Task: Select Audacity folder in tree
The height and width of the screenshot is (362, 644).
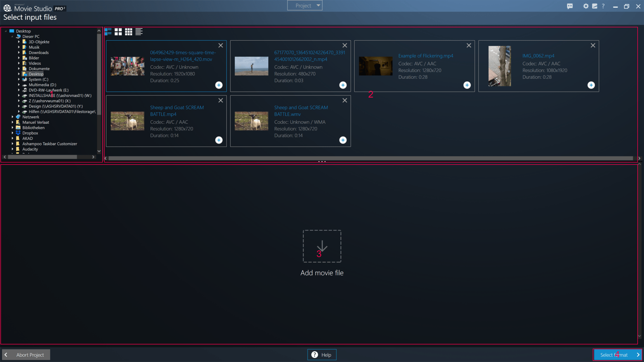Action: pyautogui.click(x=30, y=149)
